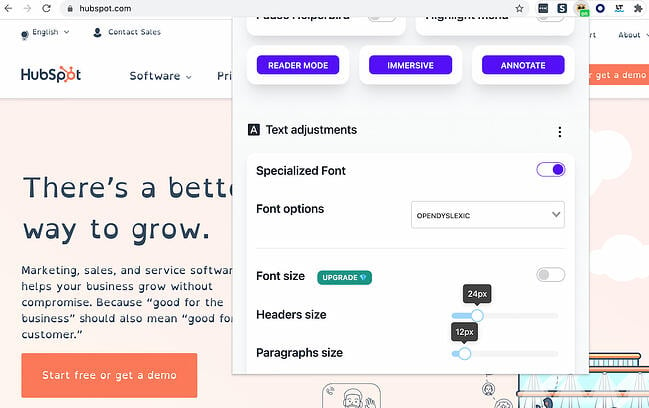Click the Annotate button
The image size is (649, 408).
pyautogui.click(x=523, y=65)
